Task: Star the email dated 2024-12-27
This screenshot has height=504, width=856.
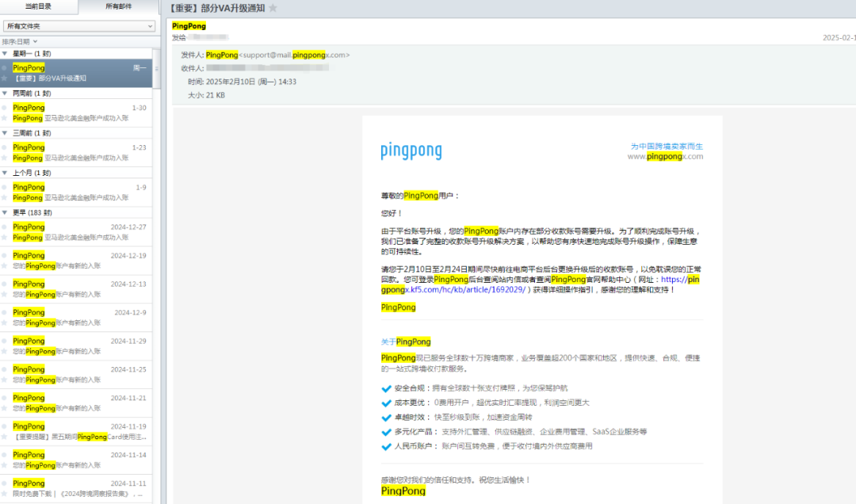Action: (x=5, y=238)
